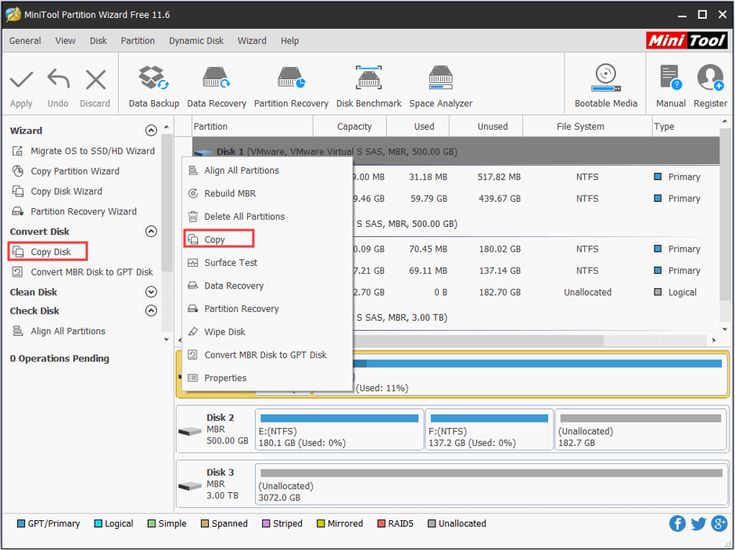
Task: Open the View menu
Action: coord(65,41)
